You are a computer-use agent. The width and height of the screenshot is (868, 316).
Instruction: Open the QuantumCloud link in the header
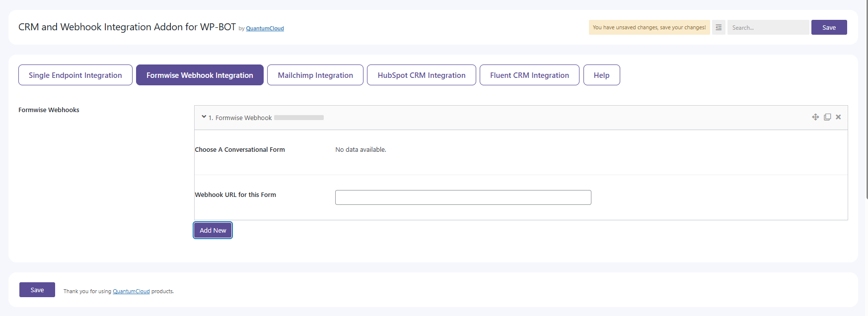click(265, 28)
